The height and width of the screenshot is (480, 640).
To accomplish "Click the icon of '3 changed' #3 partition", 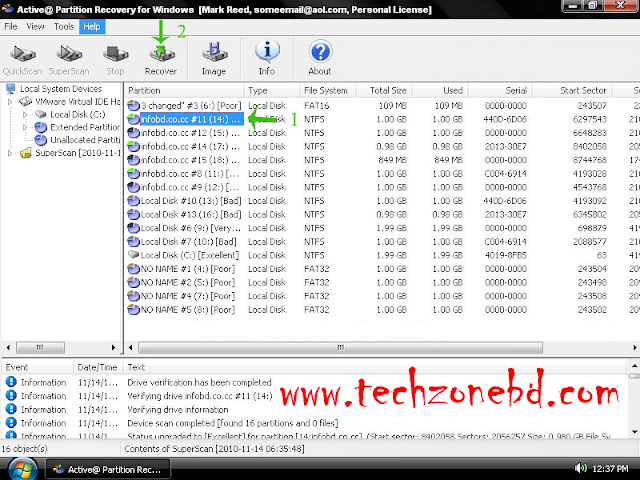I will tap(133, 106).
